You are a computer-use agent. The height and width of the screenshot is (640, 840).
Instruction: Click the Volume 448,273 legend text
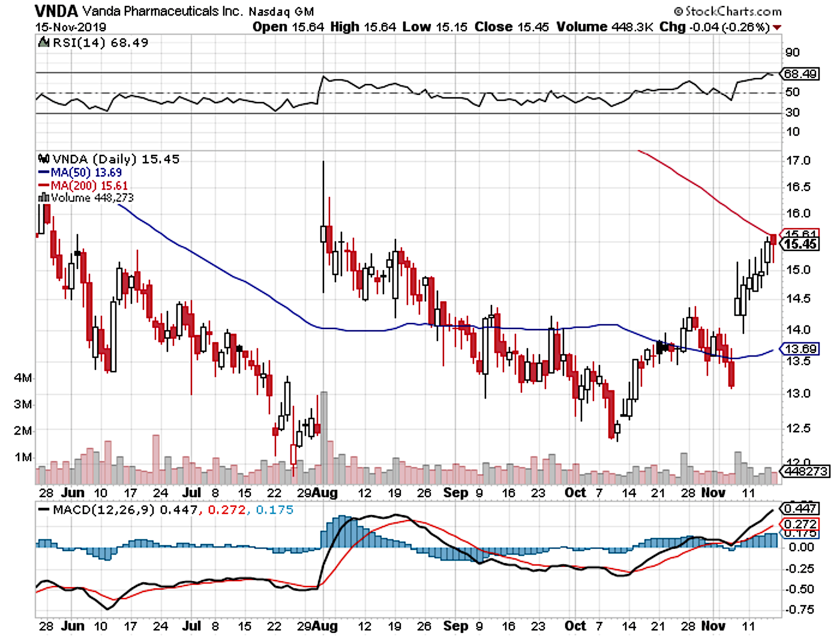tap(92, 198)
